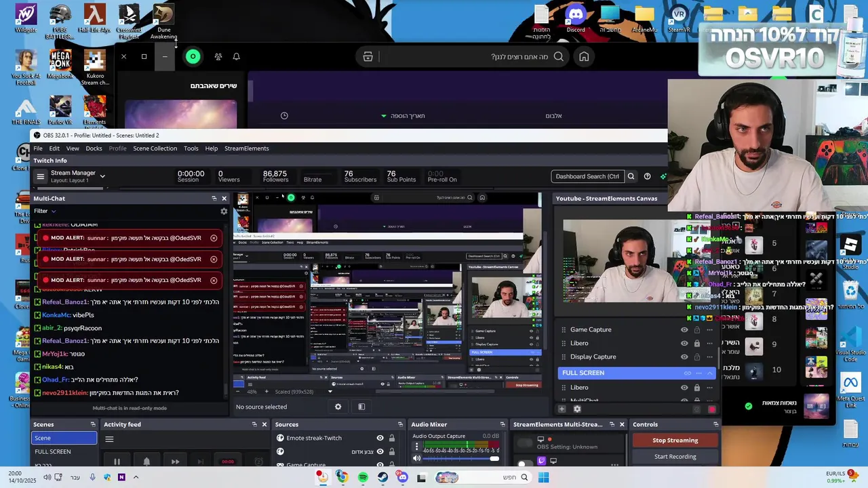
Task: Open the Multi-Chat Filter dropdown
Action: click(x=45, y=211)
